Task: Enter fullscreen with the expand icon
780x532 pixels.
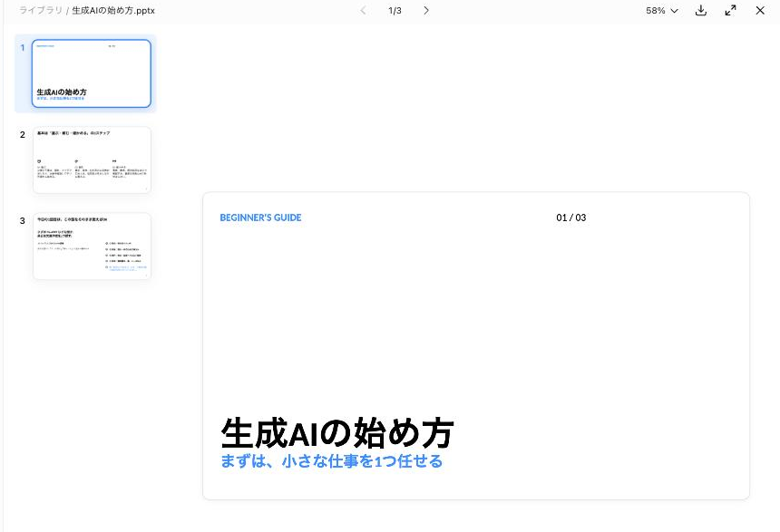Action: [730, 11]
